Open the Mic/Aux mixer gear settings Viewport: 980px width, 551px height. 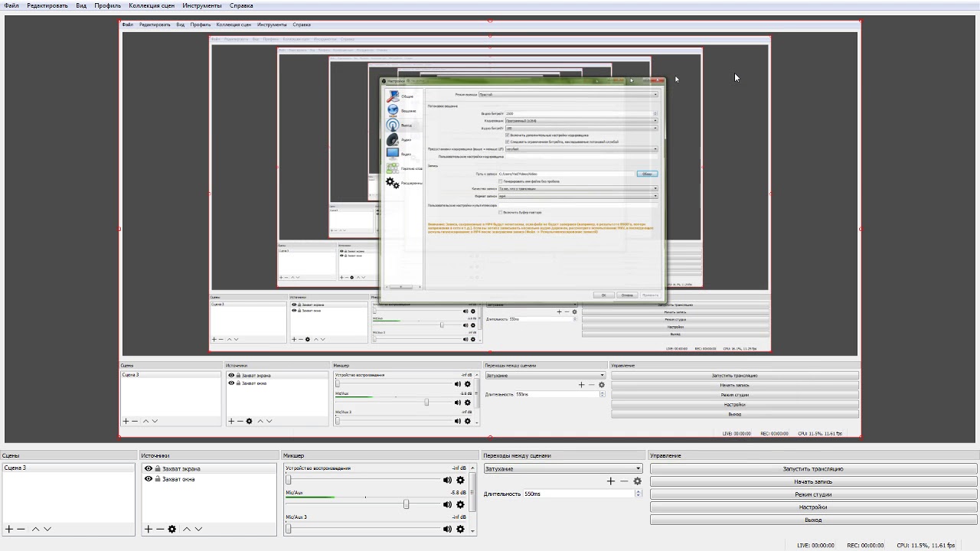460,504
